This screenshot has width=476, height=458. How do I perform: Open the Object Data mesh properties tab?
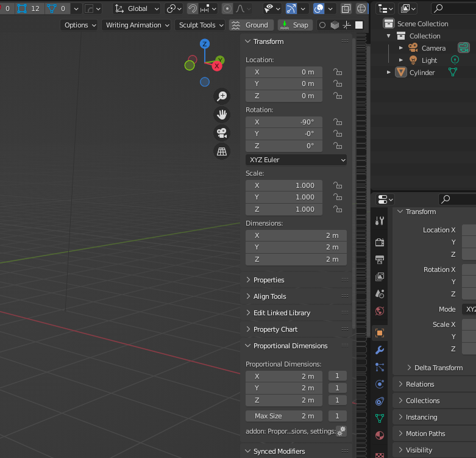[380, 418]
